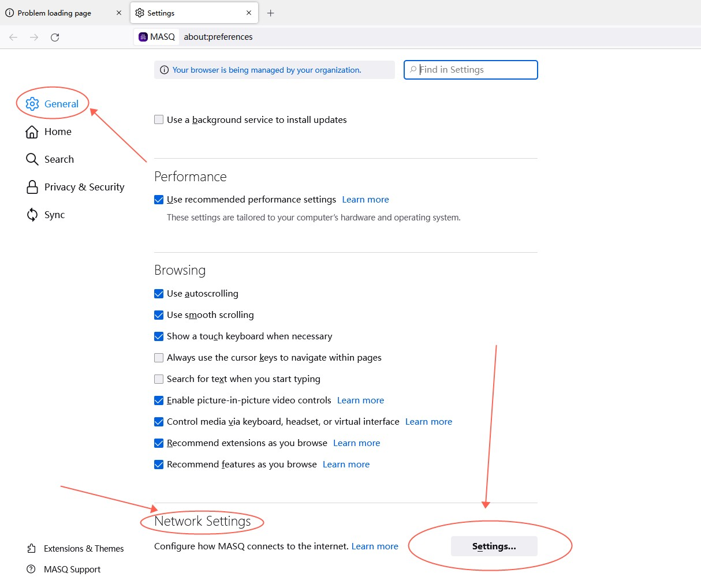The height and width of the screenshot is (588, 701).
Task: Click the Network Settings heading
Action: (203, 521)
